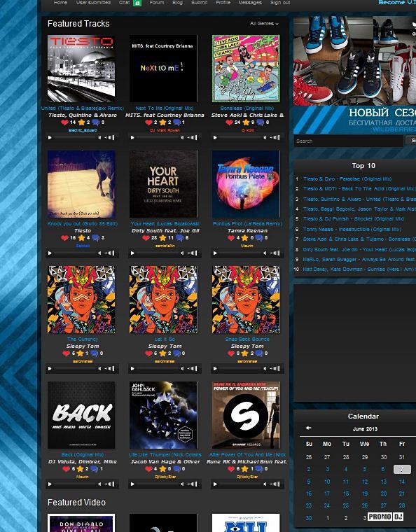Open the Your Heart cover art thumbnail
This screenshot has width=416, height=532.
(163, 184)
